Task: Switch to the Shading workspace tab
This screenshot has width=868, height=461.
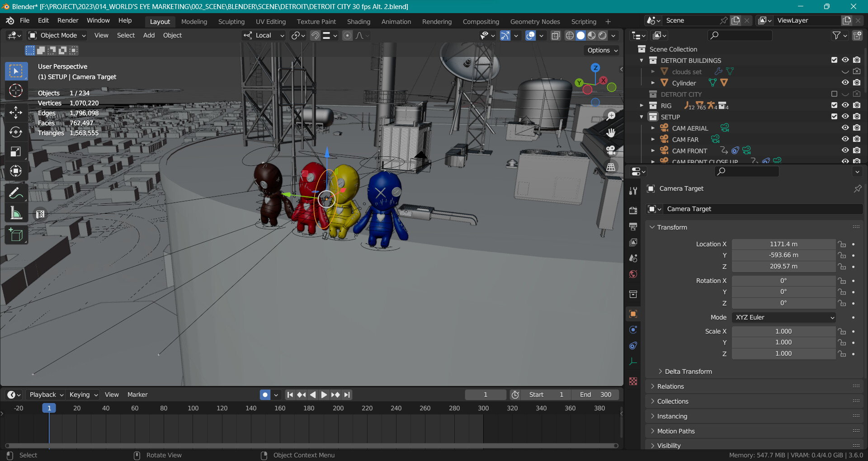Action: click(359, 22)
